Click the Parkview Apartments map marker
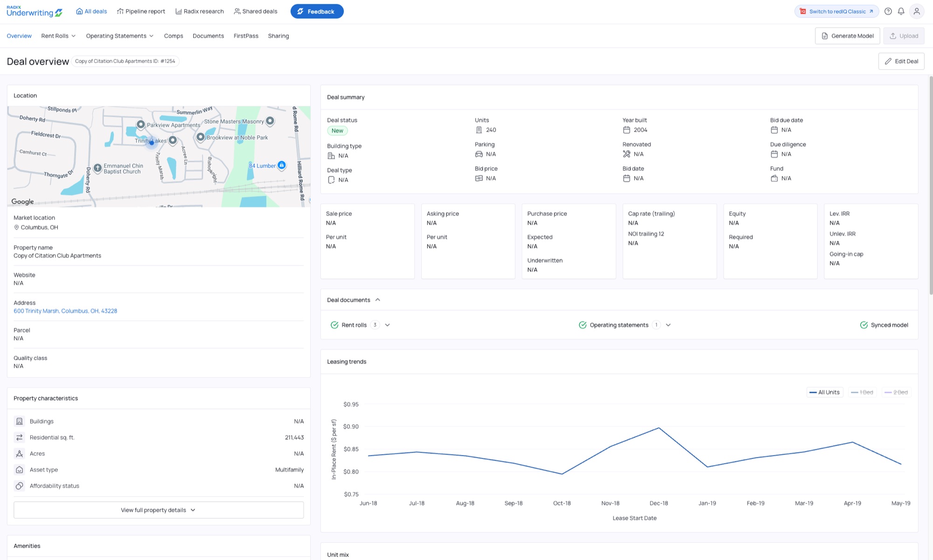933x560 pixels. coord(141,124)
